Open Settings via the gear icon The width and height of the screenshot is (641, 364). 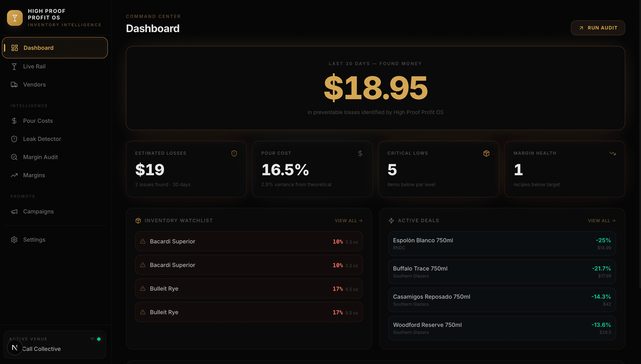(14, 239)
